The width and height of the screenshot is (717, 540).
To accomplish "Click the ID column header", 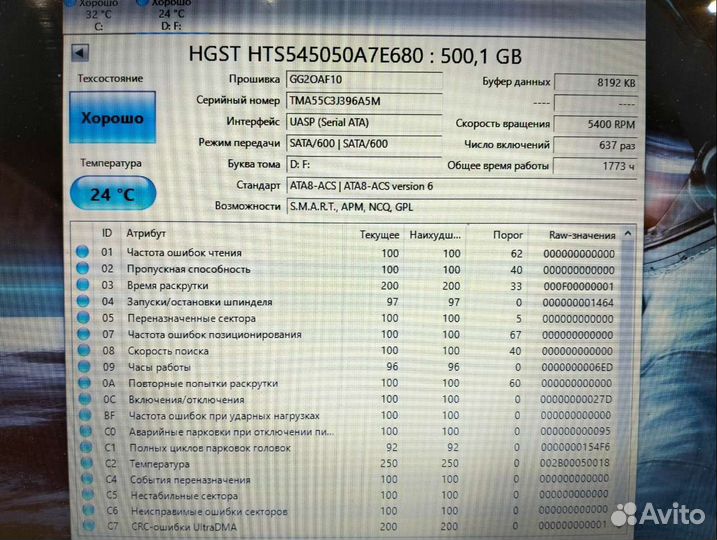I will [x=107, y=233].
